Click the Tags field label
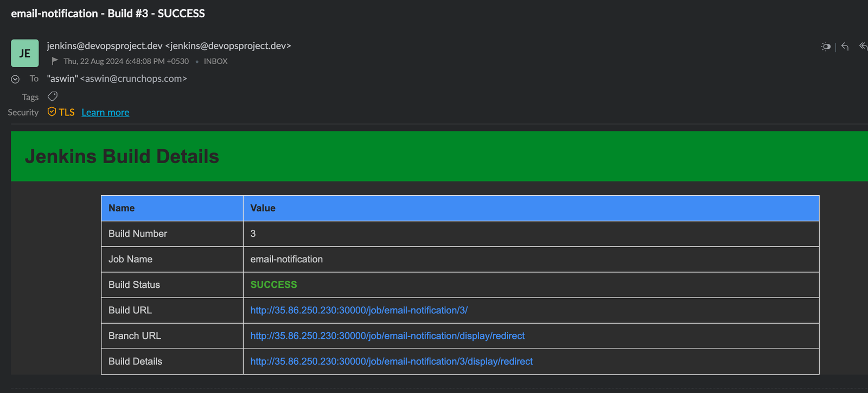The image size is (868, 393). [x=30, y=97]
